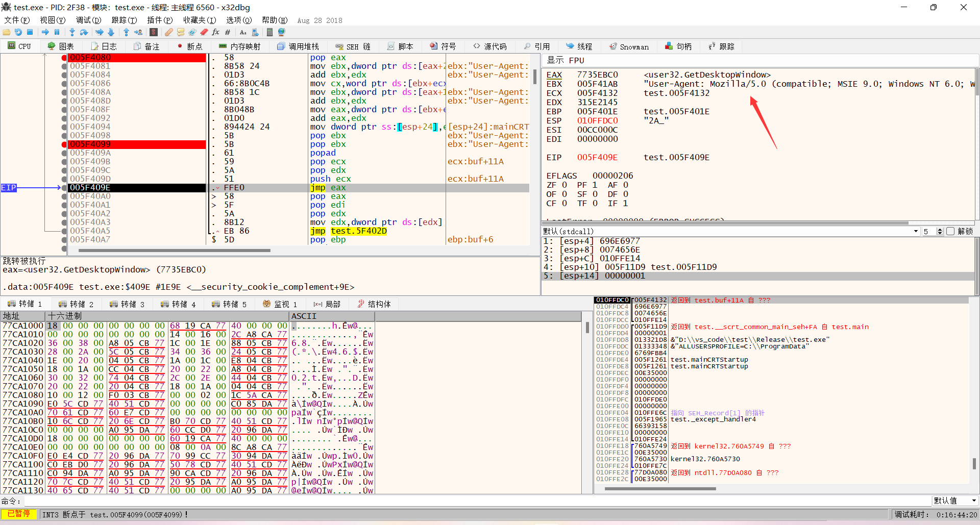Viewport: 980px width, 525px height.
Task: Open the 默认值 command type dropdown
Action: (x=954, y=501)
